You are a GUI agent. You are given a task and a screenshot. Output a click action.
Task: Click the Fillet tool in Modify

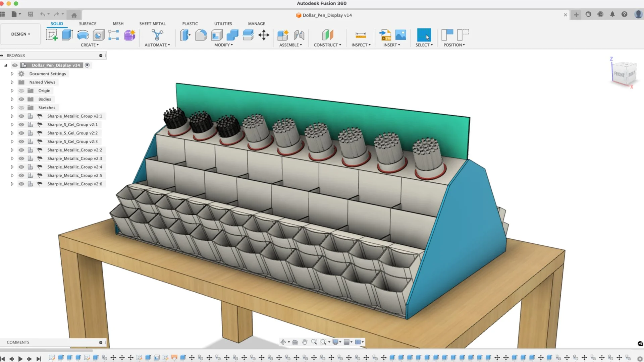click(201, 35)
